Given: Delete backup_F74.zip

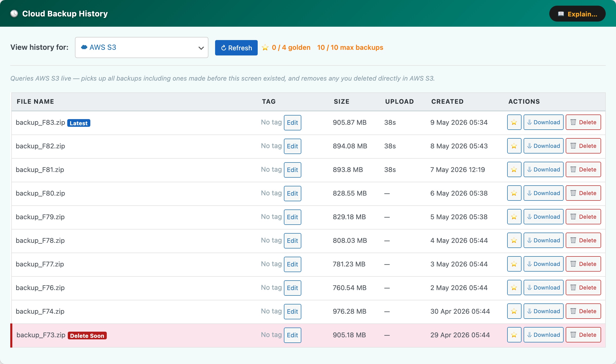Looking at the screenshot, I should point(583,311).
